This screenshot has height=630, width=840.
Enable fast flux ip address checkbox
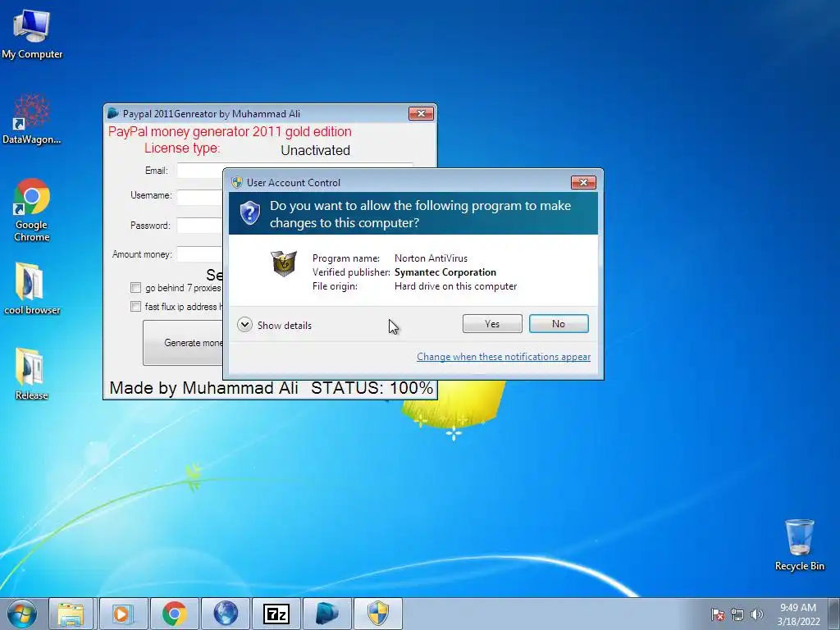tap(135, 307)
